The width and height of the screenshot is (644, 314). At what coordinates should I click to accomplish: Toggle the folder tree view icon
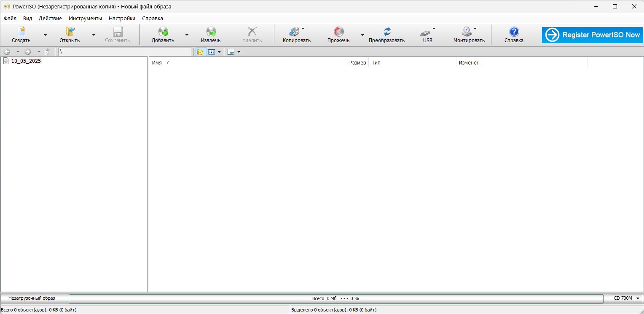pyautogui.click(x=200, y=52)
